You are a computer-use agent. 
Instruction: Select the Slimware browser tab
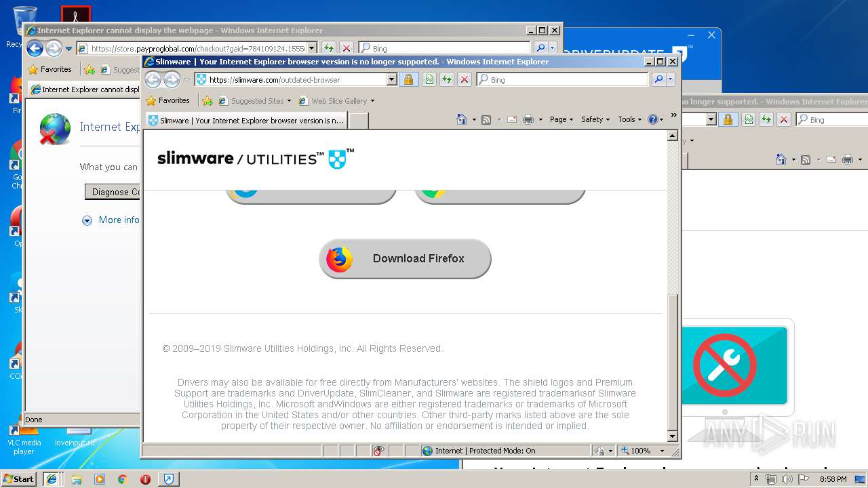(246, 121)
